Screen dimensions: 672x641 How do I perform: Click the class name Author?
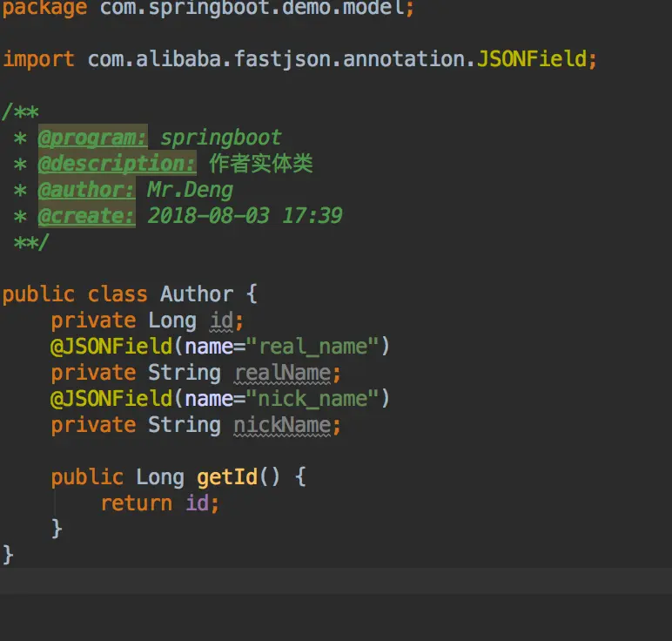[197, 294]
